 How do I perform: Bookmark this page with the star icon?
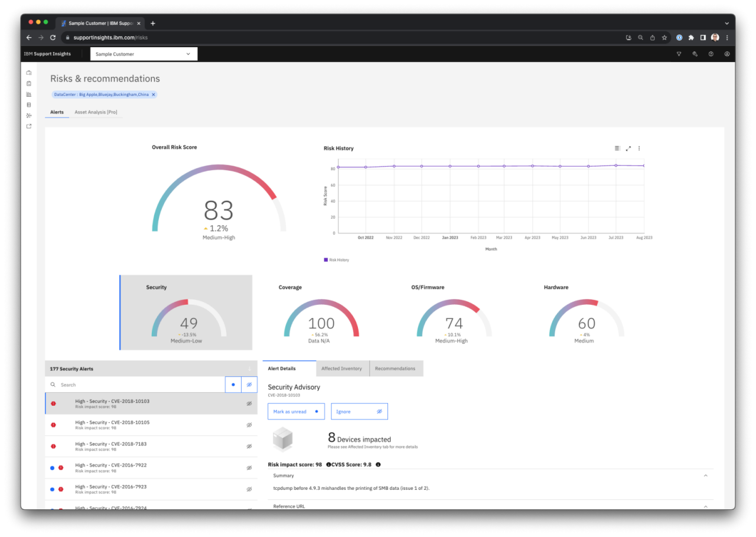point(664,37)
